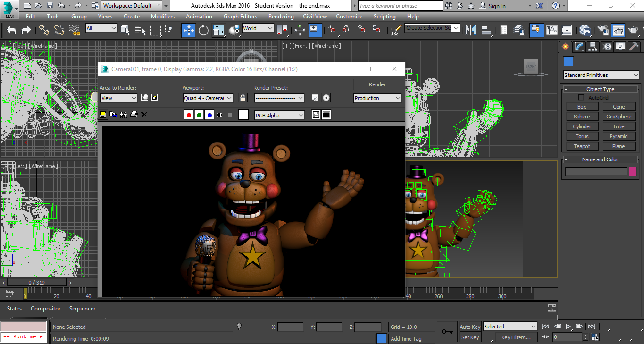Toggle the alpha channel display
The width and height of the screenshot is (644, 344).
[x=220, y=115]
